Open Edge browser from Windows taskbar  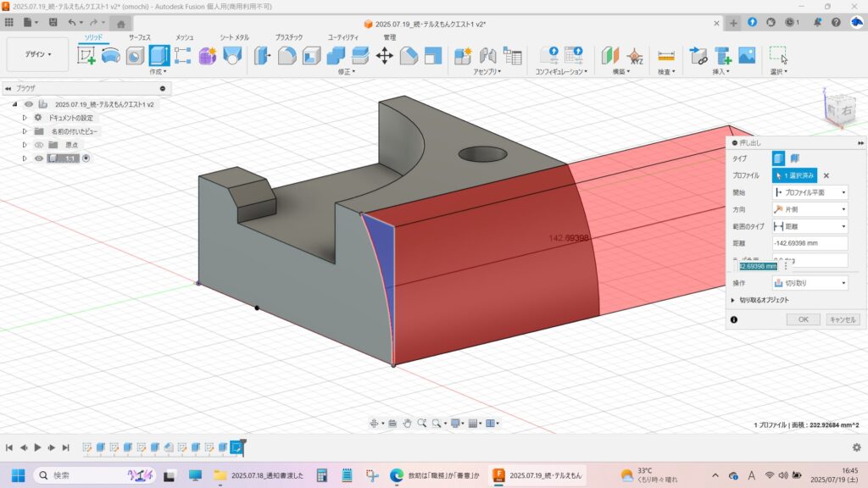pos(396,475)
